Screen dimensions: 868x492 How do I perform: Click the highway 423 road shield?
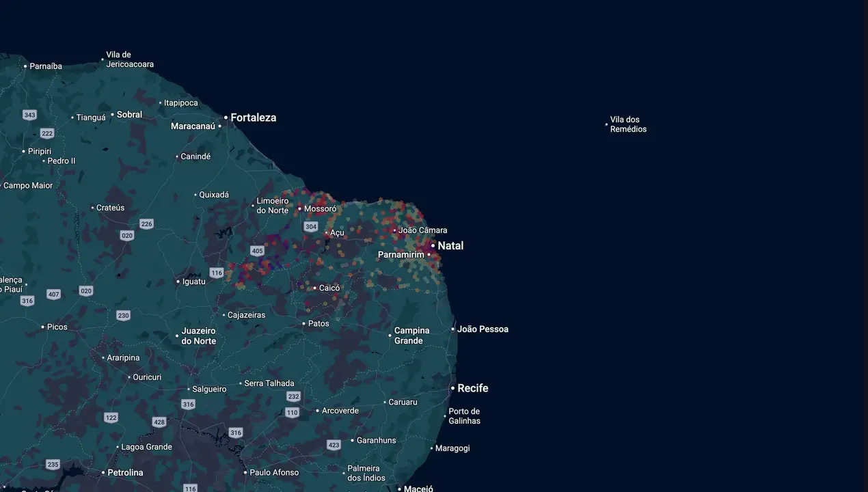click(x=334, y=445)
